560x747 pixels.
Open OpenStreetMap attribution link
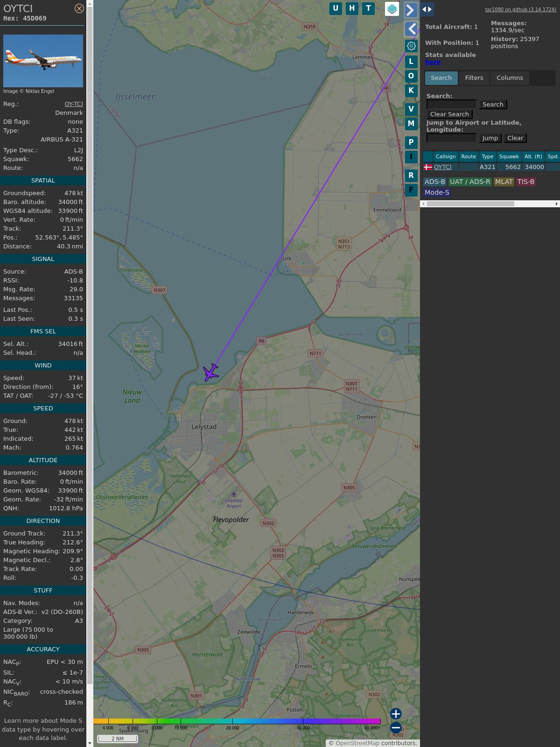(x=357, y=743)
